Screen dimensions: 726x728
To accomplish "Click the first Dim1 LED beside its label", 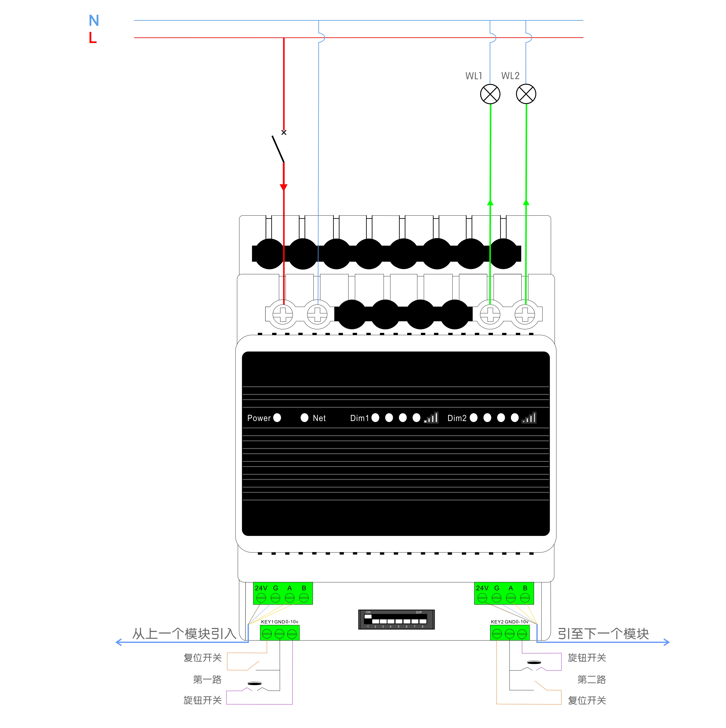I will 375,418.
